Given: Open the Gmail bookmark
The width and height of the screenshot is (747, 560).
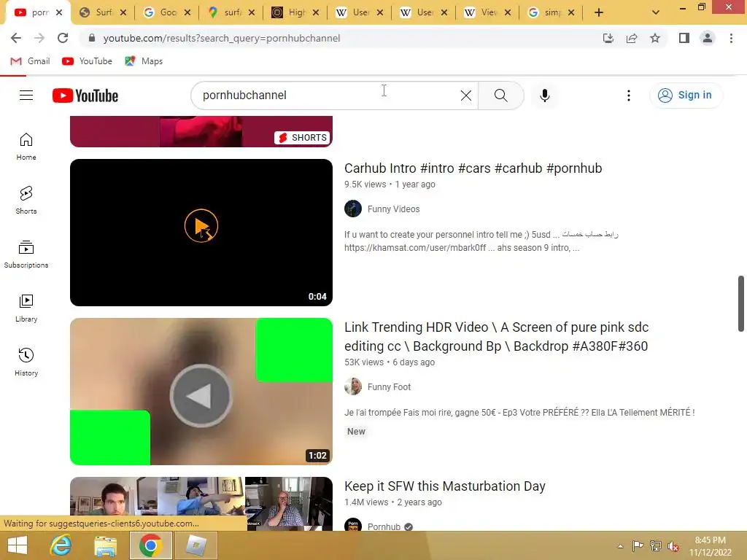Looking at the screenshot, I should [x=31, y=61].
